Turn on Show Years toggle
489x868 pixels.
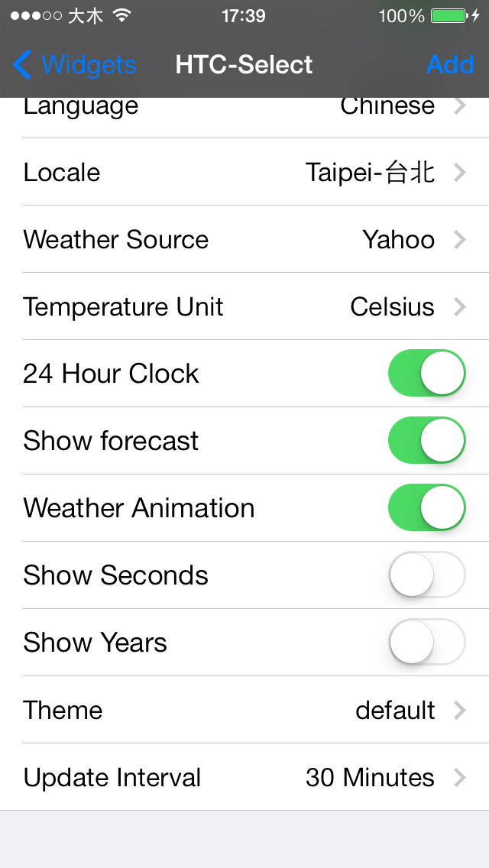point(426,643)
